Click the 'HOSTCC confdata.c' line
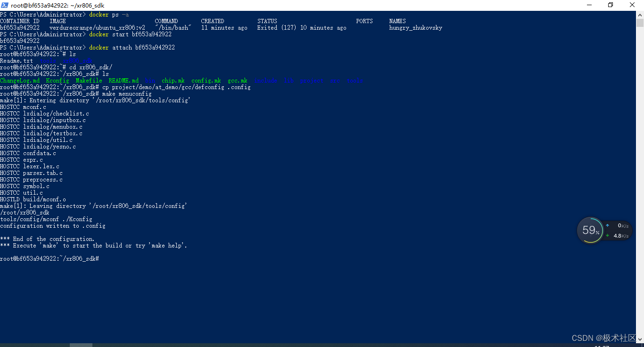This screenshot has width=644, height=347. point(28,153)
